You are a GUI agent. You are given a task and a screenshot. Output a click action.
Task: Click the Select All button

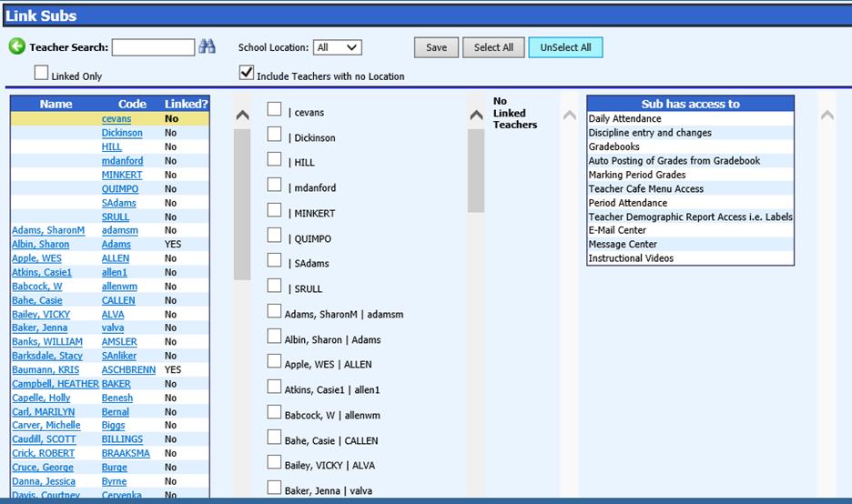(x=493, y=47)
